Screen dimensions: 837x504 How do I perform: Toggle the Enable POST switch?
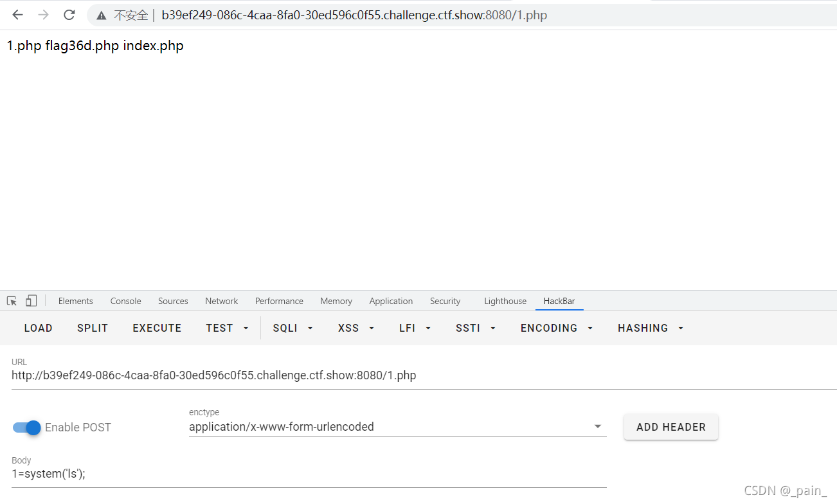pyautogui.click(x=27, y=428)
